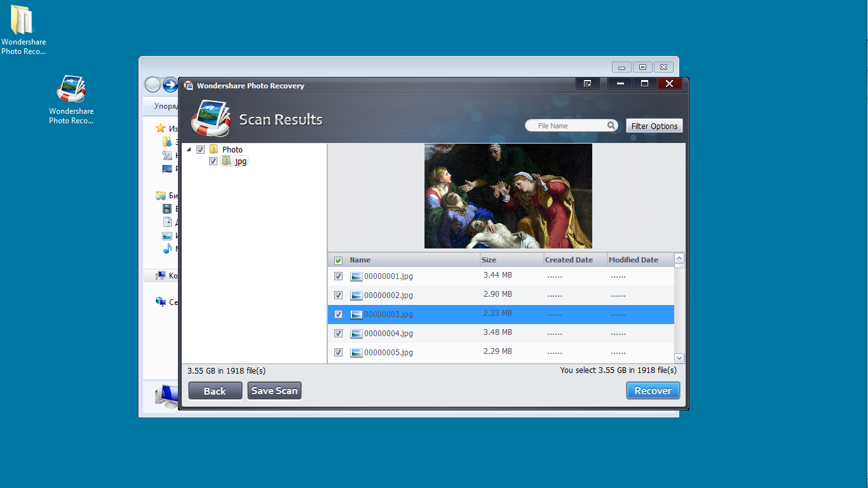Select the file name 00000001.jpg

click(x=389, y=276)
